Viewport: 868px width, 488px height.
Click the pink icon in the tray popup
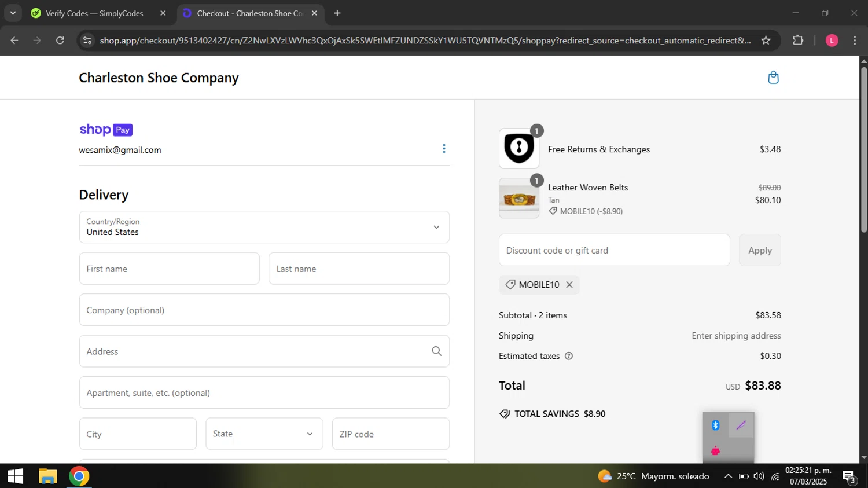[715, 451]
